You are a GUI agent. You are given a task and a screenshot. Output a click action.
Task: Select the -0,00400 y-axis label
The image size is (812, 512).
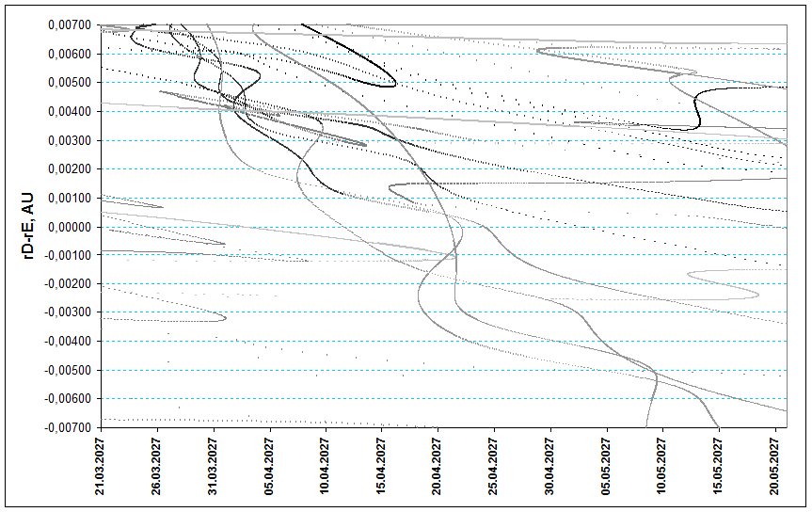tap(66, 342)
